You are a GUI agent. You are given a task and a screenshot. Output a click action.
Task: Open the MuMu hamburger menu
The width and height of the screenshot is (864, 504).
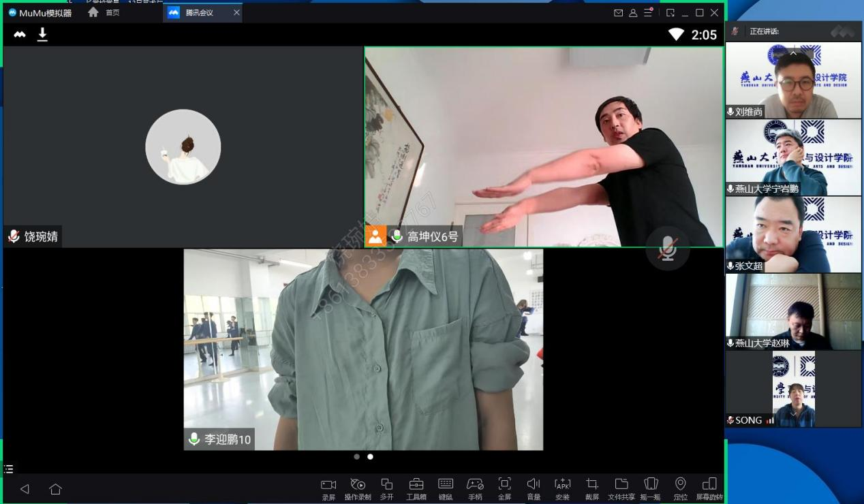(x=648, y=13)
